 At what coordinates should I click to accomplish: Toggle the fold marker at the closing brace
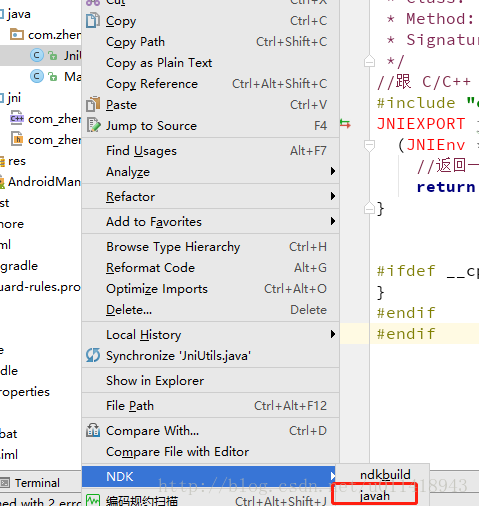(369, 208)
